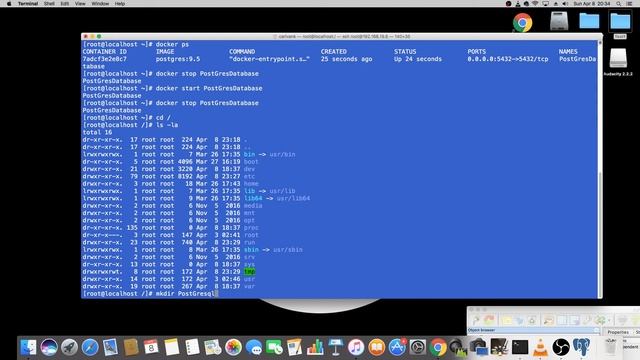Open the Terminal application menu
640x360 pixels.
pyautogui.click(x=28, y=3)
